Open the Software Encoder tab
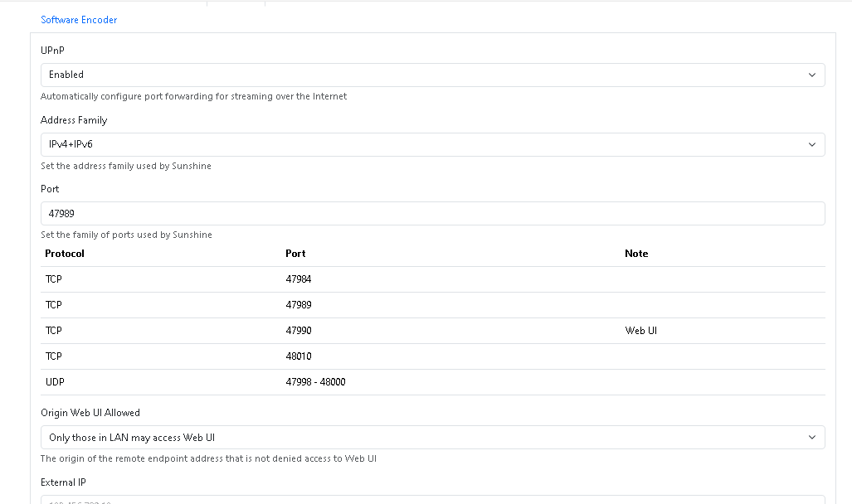 pyautogui.click(x=79, y=20)
